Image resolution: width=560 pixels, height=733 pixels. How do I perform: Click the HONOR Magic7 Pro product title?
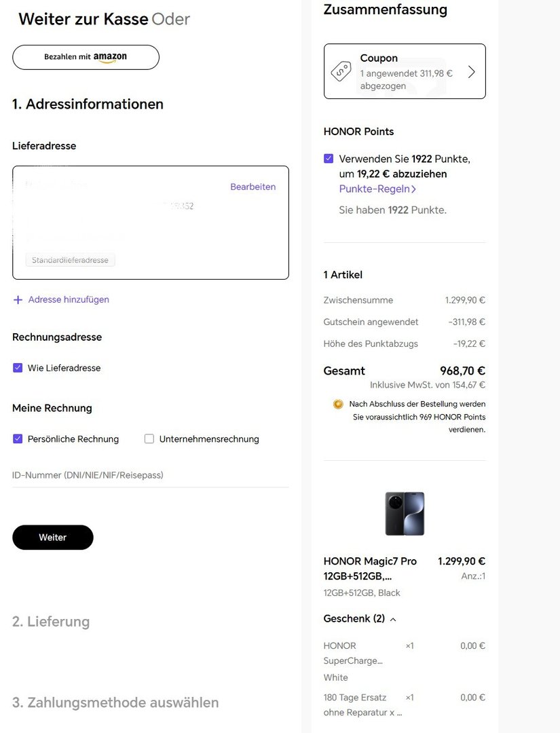tap(370, 569)
